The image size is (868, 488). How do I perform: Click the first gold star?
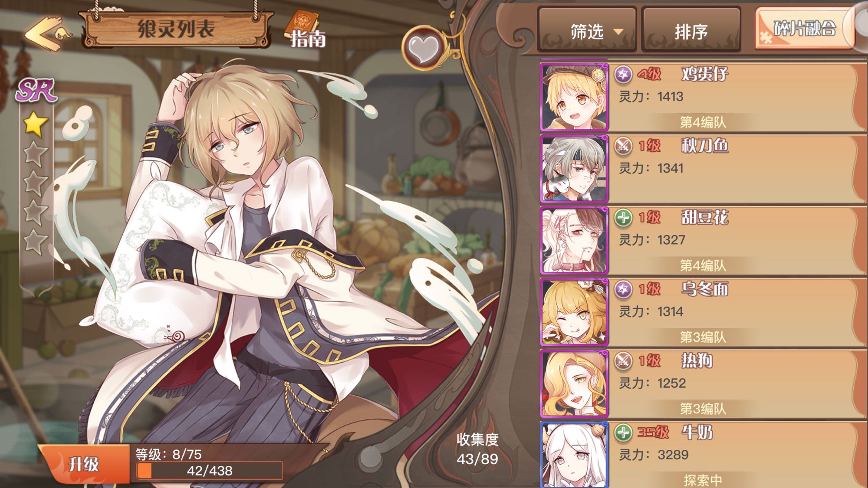pyautogui.click(x=35, y=124)
